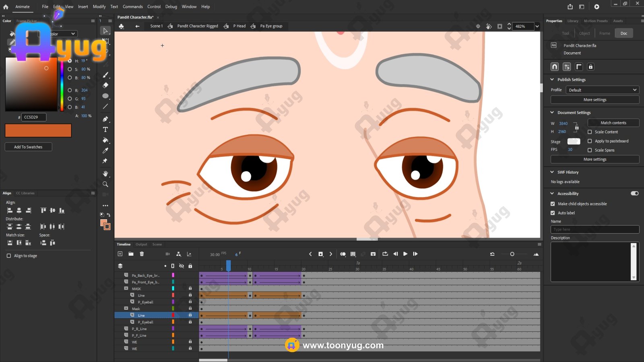This screenshot has height=362, width=644.
Task: Select the Eyedropper tool
Action: click(x=105, y=150)
